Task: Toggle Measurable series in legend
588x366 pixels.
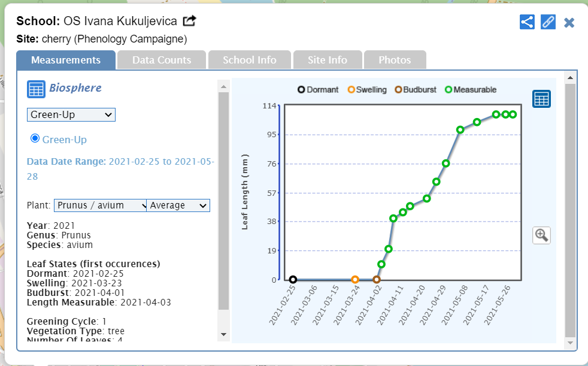Action: tap(470, 90)
